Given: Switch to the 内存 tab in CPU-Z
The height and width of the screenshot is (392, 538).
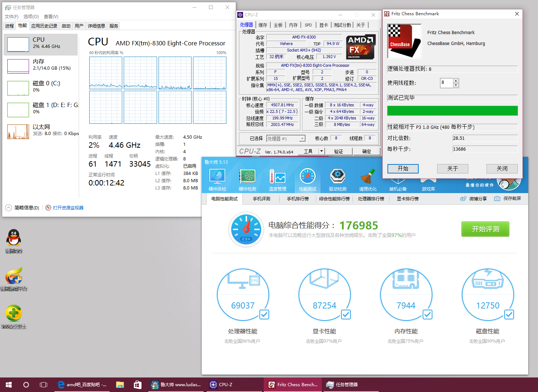Looking at the screenshot, I should (x=293, y=25).
